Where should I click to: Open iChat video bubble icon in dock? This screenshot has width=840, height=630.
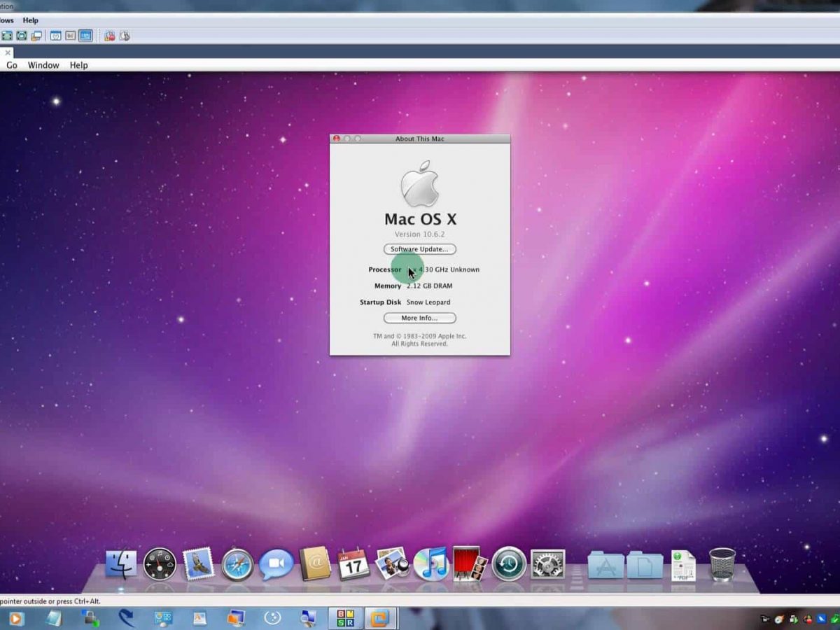(276, 564)
